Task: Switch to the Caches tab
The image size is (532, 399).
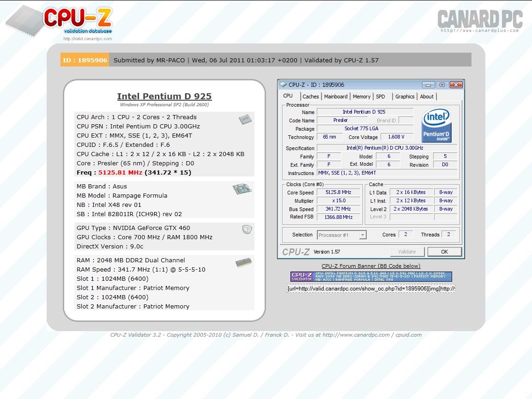Action: 310,97
